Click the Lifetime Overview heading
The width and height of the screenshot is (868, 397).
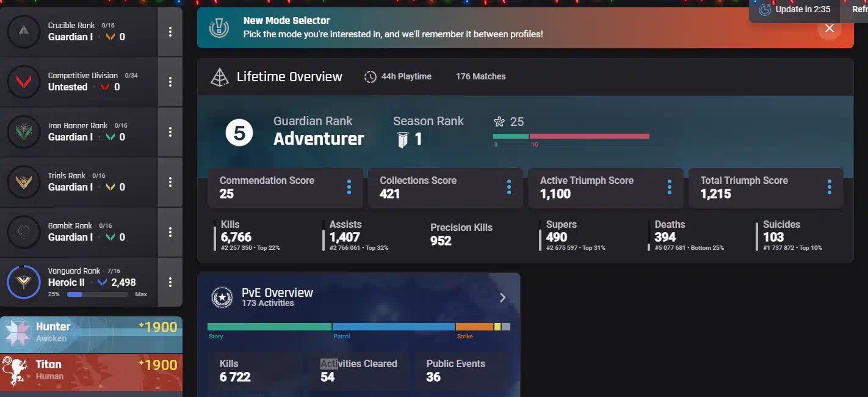pos(289,77)
